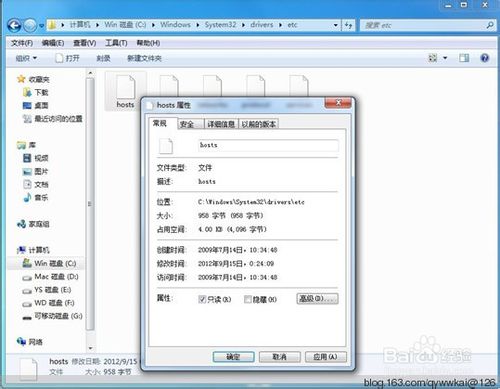
Task: Select 视频 library
Action: 36,158
